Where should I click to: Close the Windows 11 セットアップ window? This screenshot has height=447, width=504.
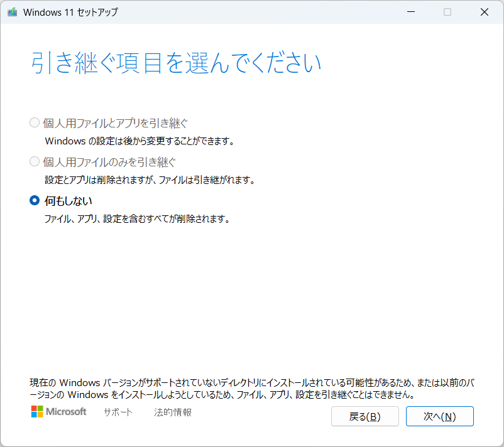(485, 12)
